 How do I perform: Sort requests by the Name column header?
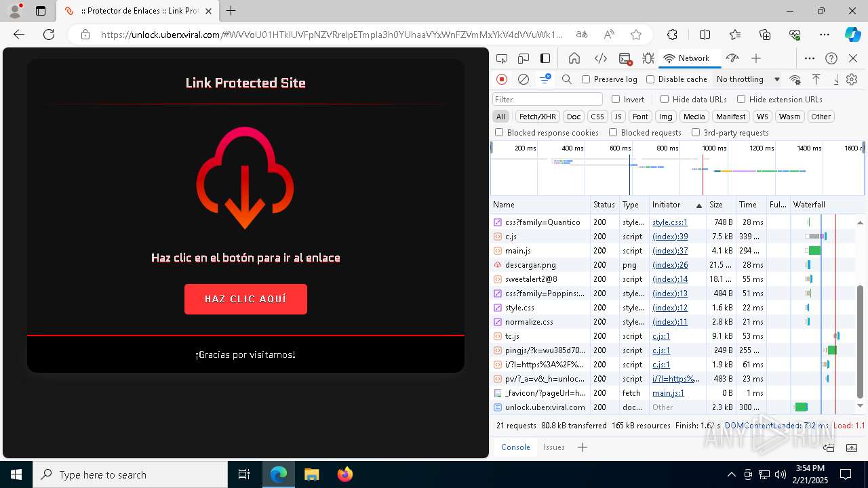pos(540,205)
